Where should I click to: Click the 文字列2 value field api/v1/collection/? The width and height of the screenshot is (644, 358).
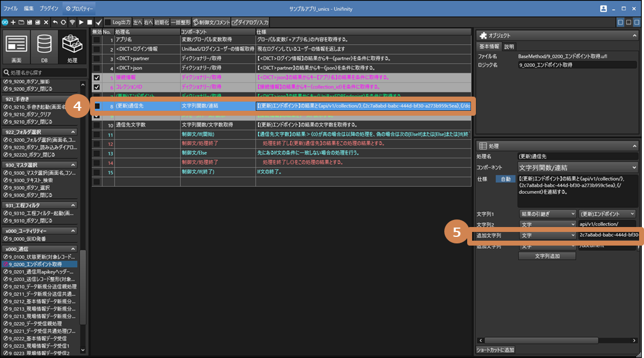[x=607, y=224]
